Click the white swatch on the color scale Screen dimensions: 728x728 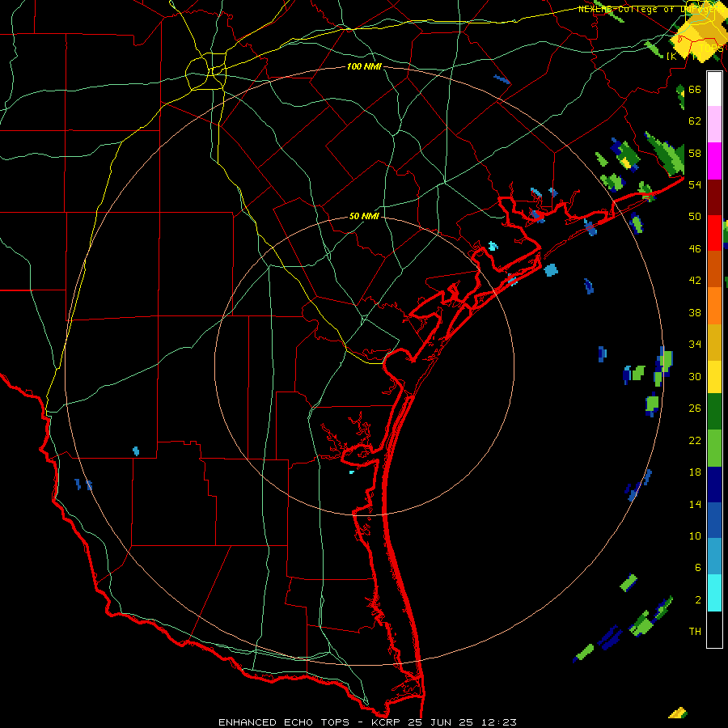click(x=714, y=89)
